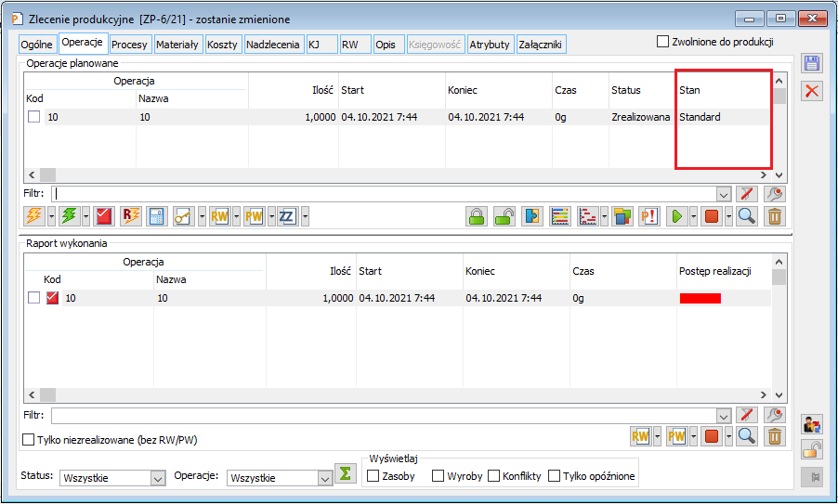Image resolution: width=838 pixels, height=504 pixels.
Task: Expand the Operacje combo box at the bottom
Action: click(x=324, y=478)
